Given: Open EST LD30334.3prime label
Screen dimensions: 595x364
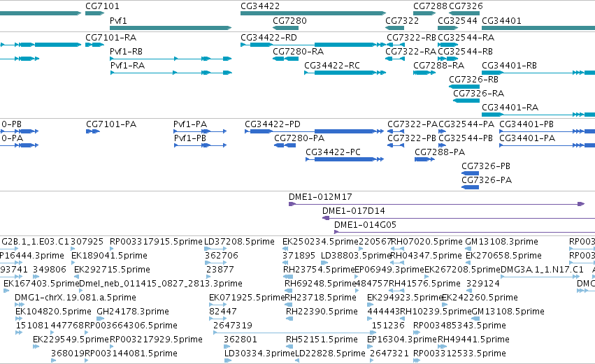Looking at the screenshot, I should (x=259, y=354).
